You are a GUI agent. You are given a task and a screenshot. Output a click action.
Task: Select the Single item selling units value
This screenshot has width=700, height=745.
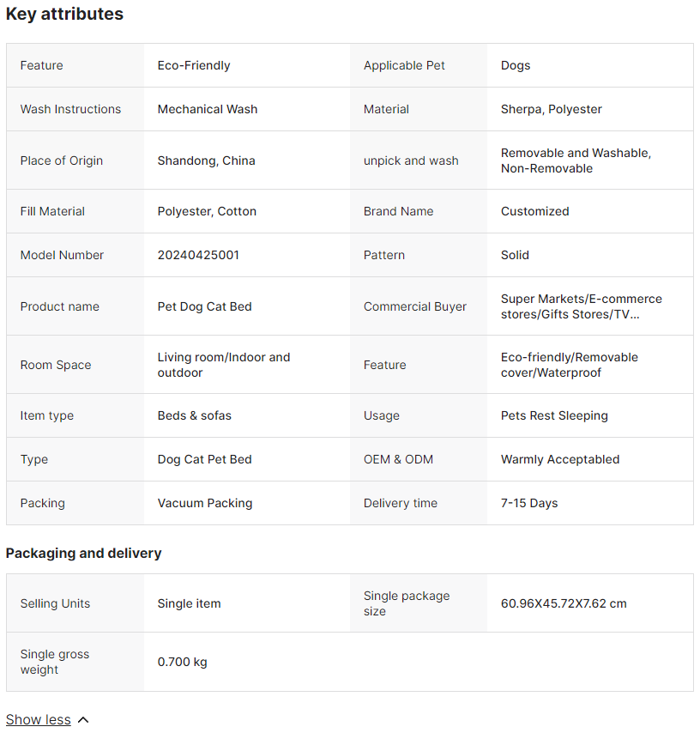click(x=189, y=603)
